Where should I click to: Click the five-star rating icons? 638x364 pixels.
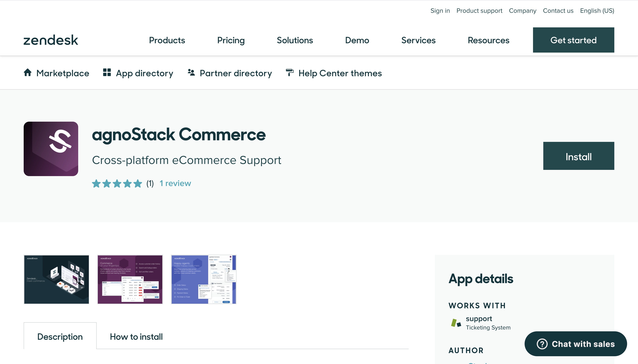117,184
